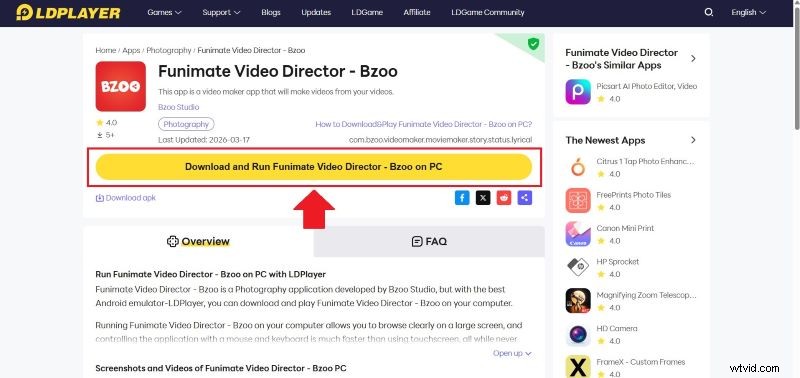Share on Reddit icon
800x378 pixels.
(504, 198)
